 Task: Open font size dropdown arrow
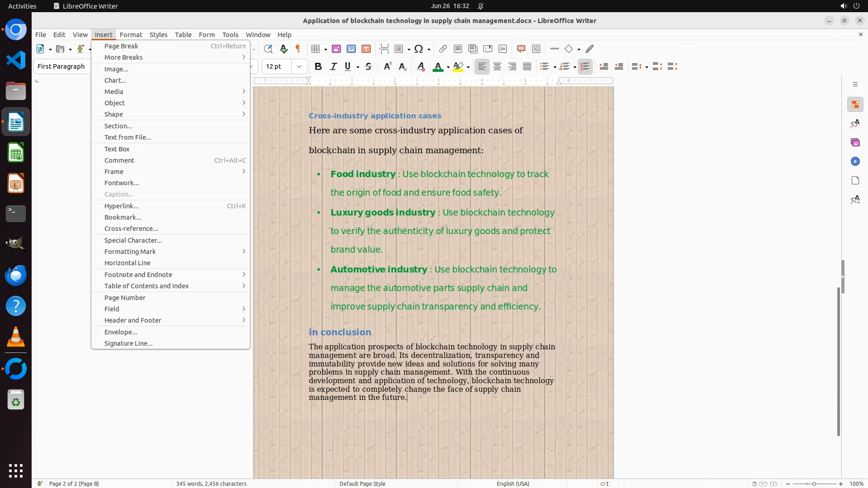(x=299, y=67)
